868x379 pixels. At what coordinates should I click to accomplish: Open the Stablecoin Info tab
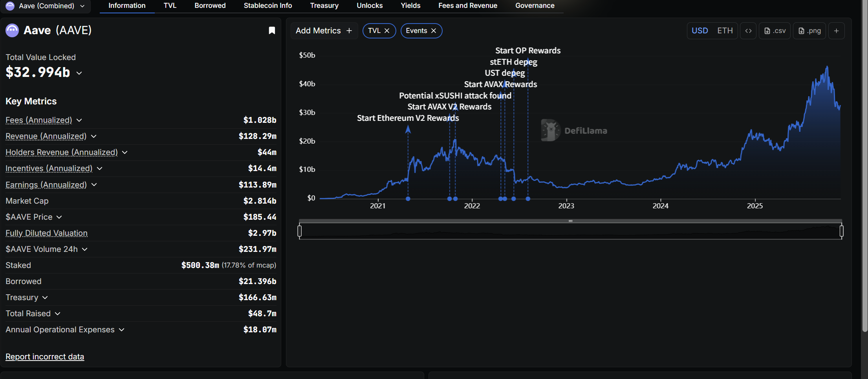pos(267,5)
